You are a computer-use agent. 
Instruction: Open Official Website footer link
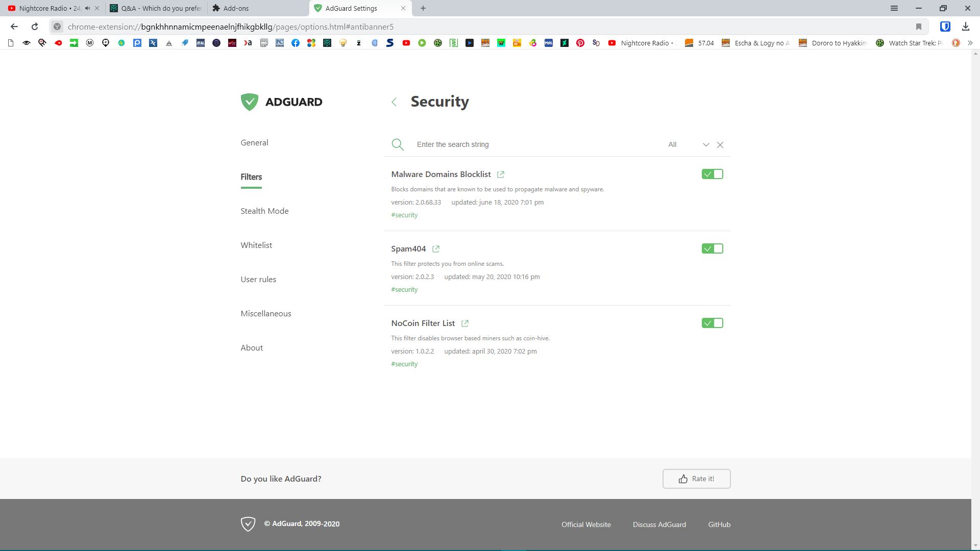586,524
